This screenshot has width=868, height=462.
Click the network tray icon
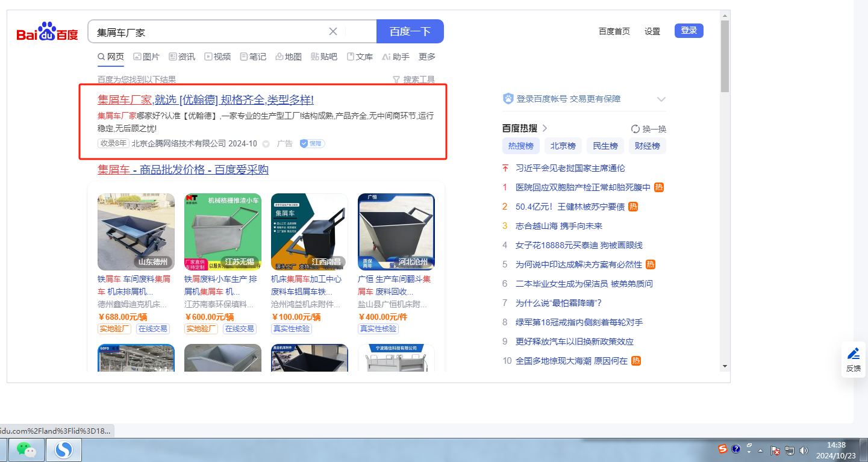(x=790, y=450)
